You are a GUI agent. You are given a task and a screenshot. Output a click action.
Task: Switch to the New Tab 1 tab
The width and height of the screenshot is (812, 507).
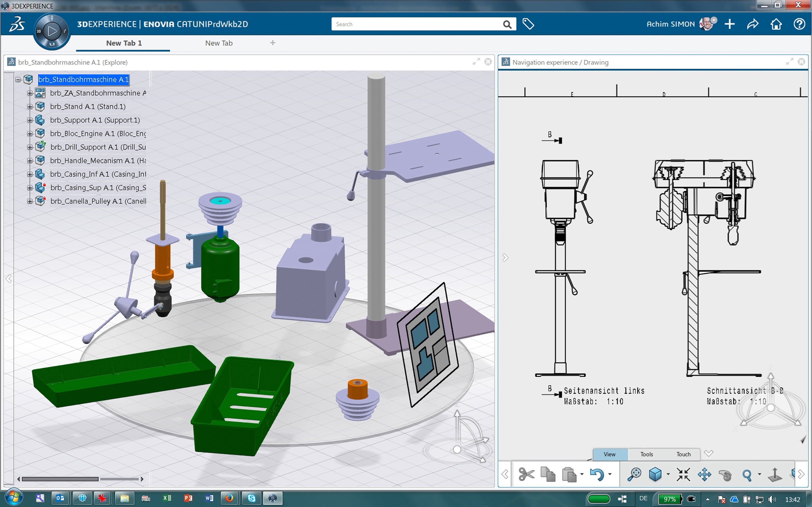123,43
